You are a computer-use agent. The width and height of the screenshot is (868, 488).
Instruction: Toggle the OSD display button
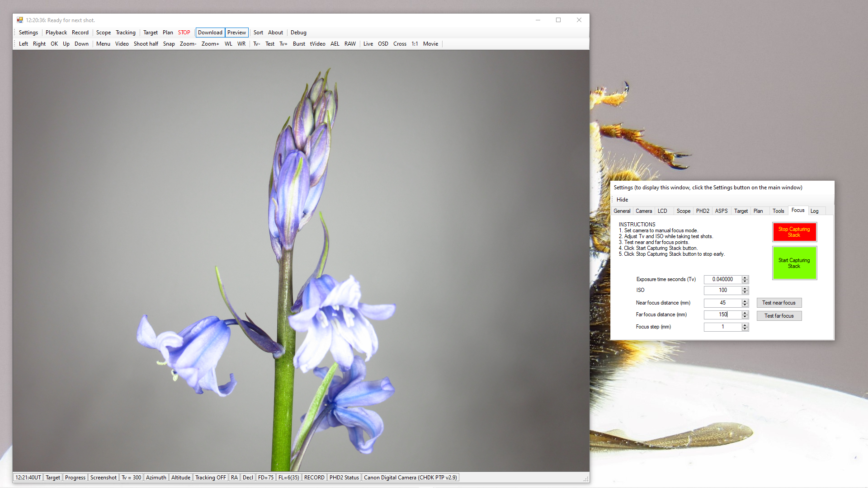pos(383,44)
